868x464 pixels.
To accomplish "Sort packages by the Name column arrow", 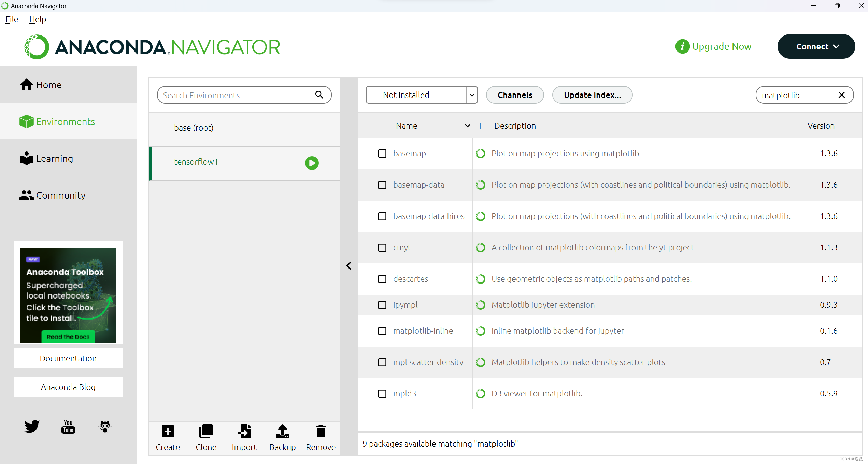I will click(x=468, y=126).
